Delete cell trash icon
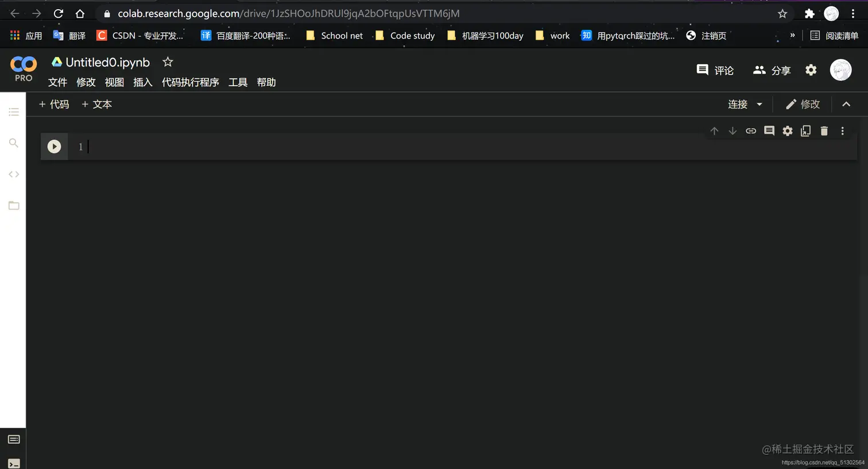Screen dimensions: 868x469 pos(824,131)
